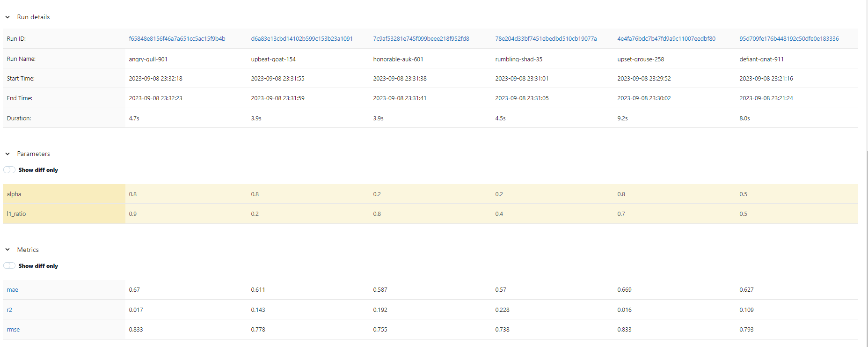Click rmse value 0.793
Image resolution: width=868 pixels, height=347 pixels.
[746, 330]
